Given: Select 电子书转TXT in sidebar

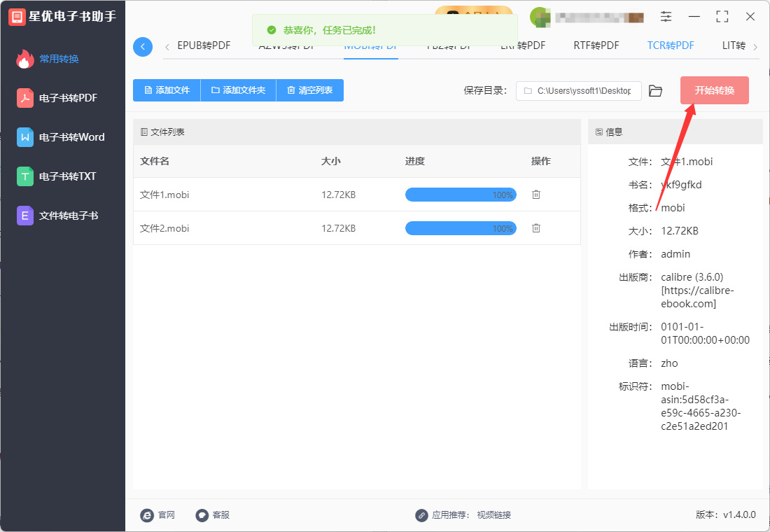Looking at the screenshot, I should (x=62, y=176).
